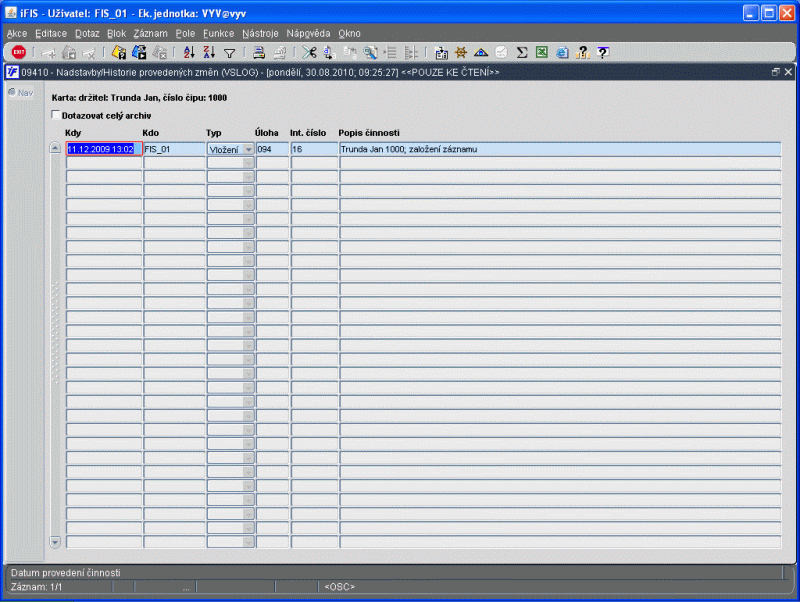This screenshot has height=602, width=800.
Task: Click the greyed indent list icon
Action: 390,52
